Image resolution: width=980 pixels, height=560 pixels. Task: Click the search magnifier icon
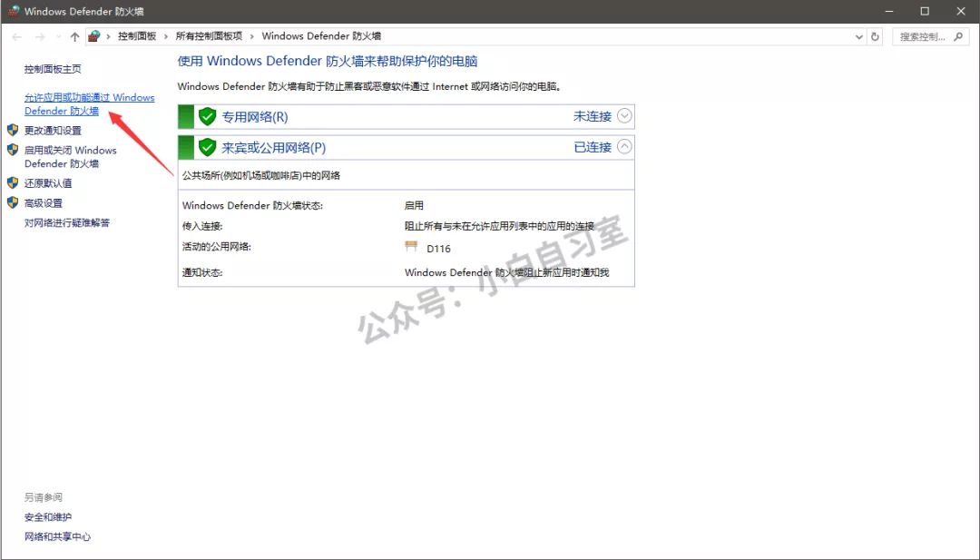pyautogui.click(x=958, y=37)
